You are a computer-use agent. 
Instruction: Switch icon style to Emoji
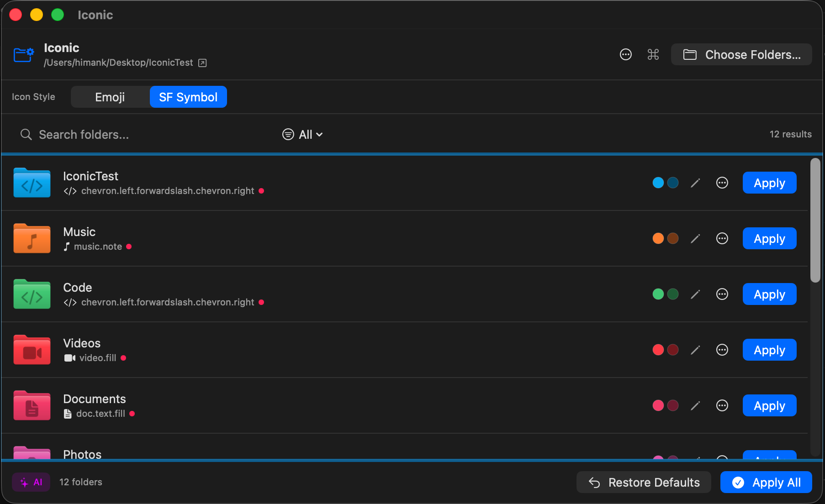(x=110, y=97)
